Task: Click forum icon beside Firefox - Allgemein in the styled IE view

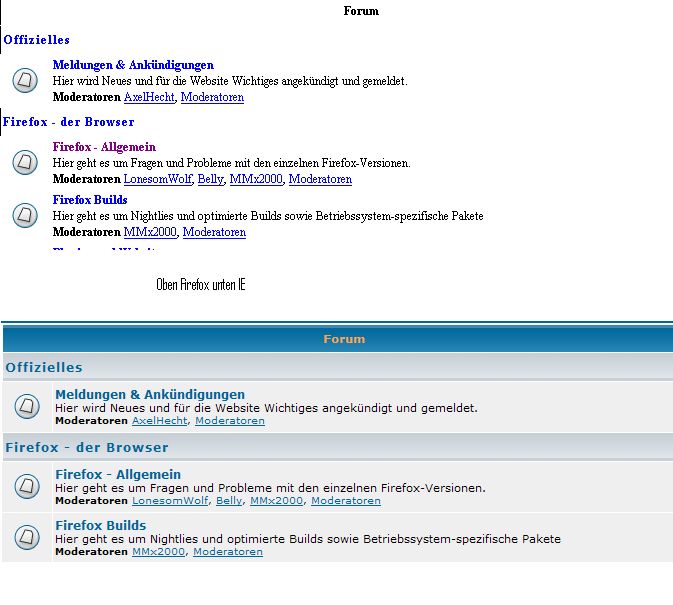Action: click(x=27, y=486)
